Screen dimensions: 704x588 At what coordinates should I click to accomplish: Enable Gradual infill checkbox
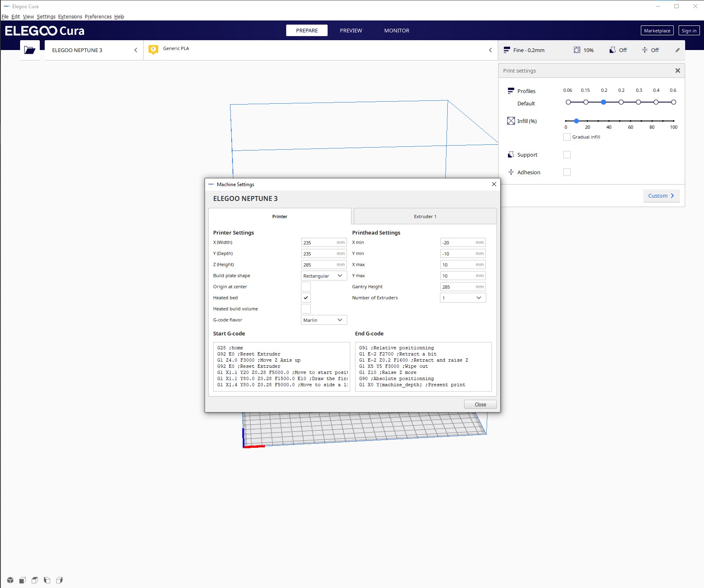(567, 137)
